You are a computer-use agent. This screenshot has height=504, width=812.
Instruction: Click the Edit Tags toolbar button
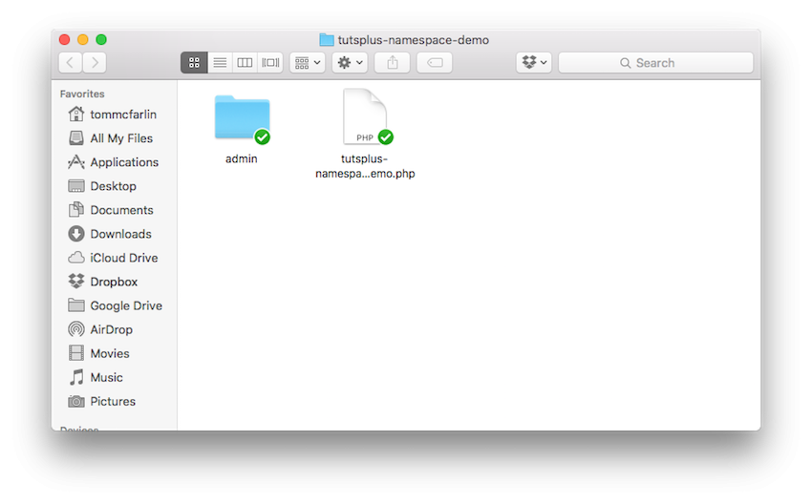(435, 63)
